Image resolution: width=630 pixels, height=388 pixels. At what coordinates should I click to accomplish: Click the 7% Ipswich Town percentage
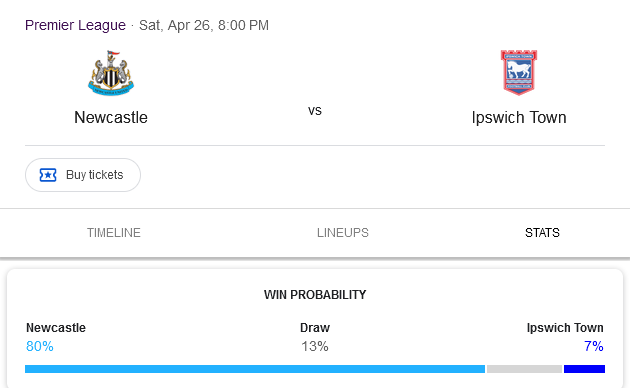coord(593,346)
